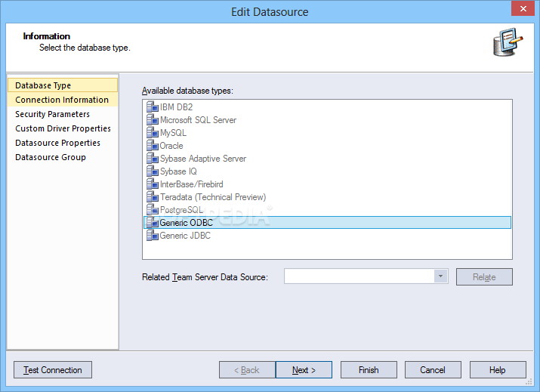Open Custom Driver Properties page

(x=63, y=128)
